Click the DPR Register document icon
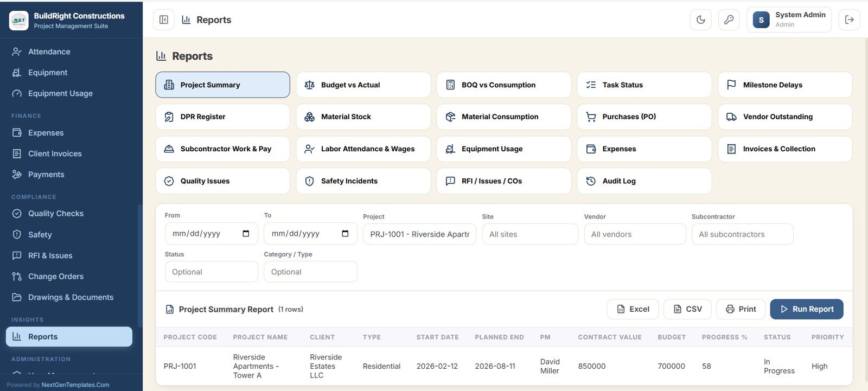Screen dimensions: 868x391 (x=169, y=117)
